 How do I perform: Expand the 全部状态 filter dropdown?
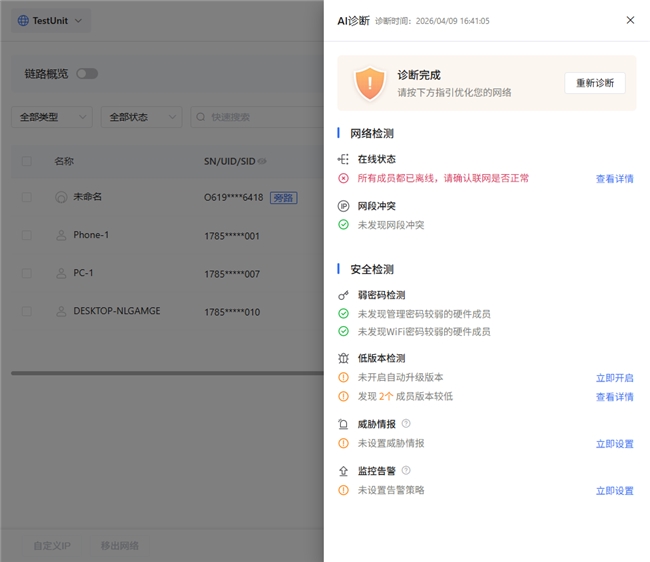tap(141, 117)
